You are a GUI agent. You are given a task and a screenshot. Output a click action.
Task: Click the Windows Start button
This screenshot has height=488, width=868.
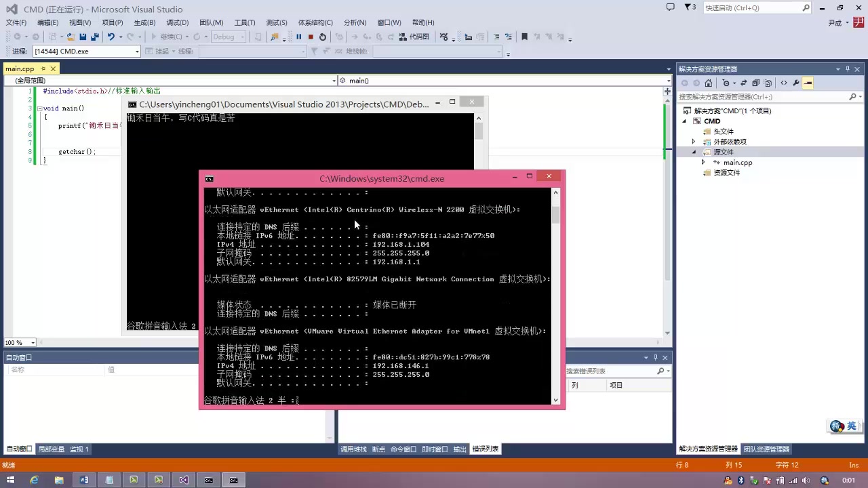click(10, 480)
